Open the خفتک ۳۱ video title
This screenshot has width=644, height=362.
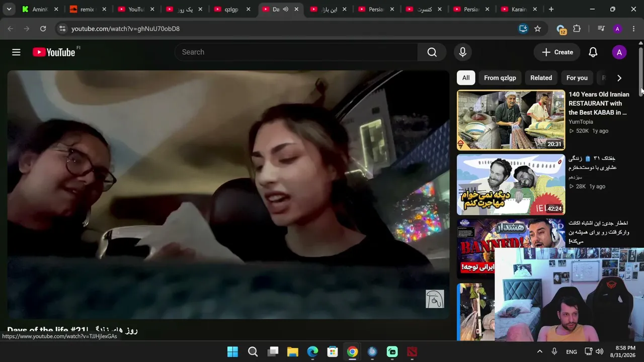(x=593, y=163)
